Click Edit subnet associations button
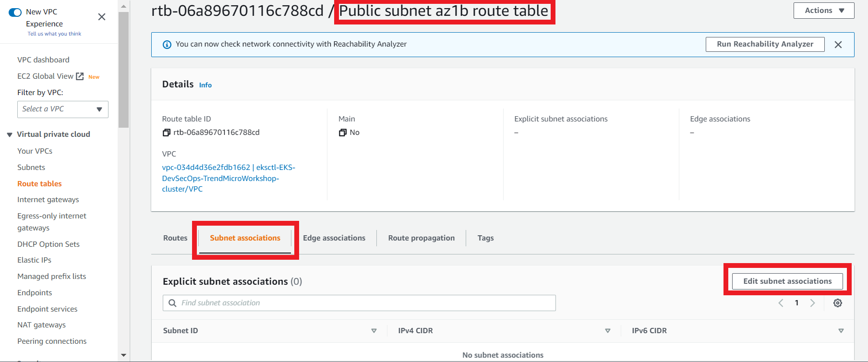Image resolution: width=868 pixels, height=362 pixels. click(787, 281)
